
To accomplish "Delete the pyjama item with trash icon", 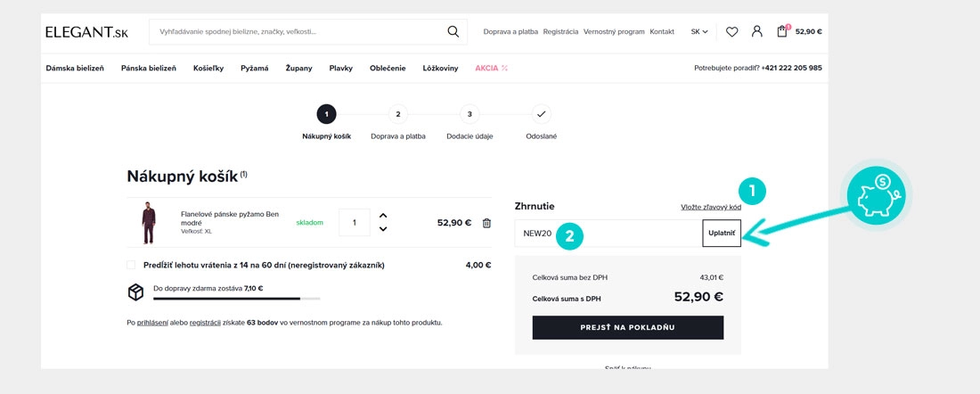I will point(486,223).
